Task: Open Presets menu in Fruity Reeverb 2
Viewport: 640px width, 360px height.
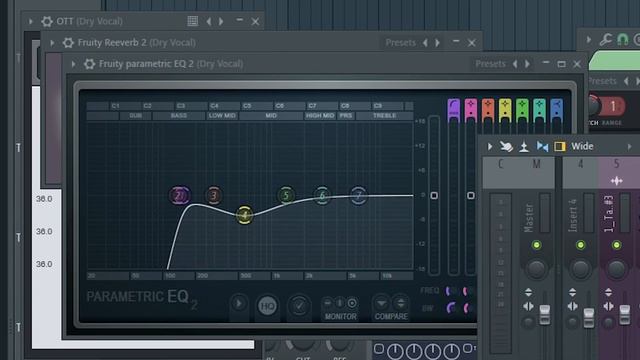Action: (400, 42)
